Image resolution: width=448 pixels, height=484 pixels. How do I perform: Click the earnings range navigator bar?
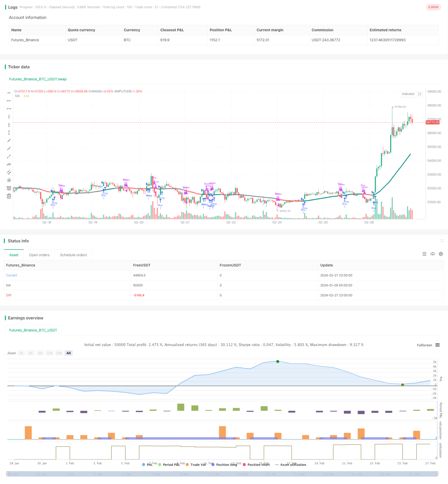[x=222, y=474]
